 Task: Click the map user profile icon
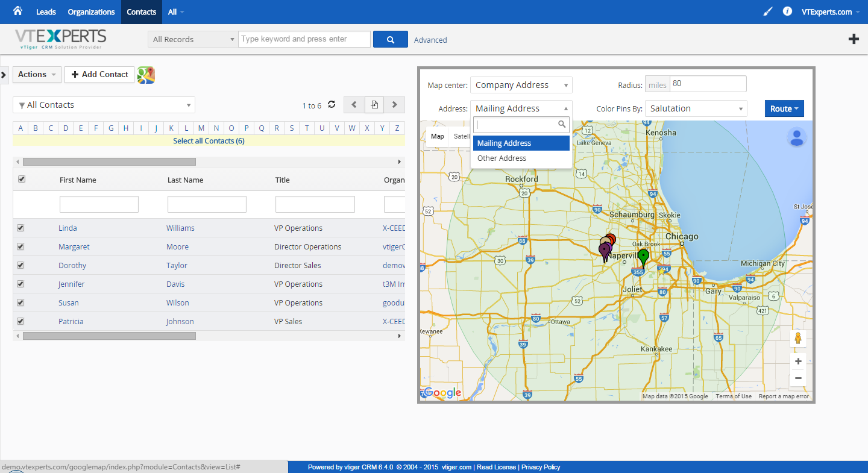797,137
